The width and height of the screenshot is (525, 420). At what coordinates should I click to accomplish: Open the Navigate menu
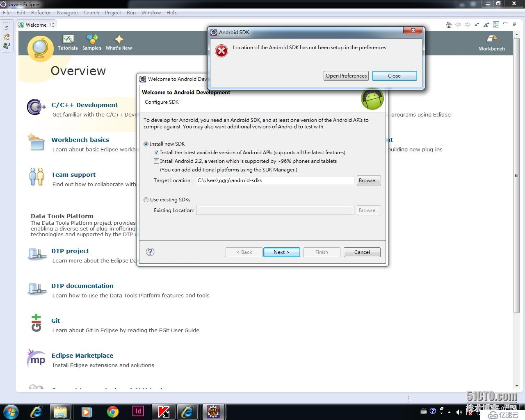pyautogui.click(x=67, y=13)
